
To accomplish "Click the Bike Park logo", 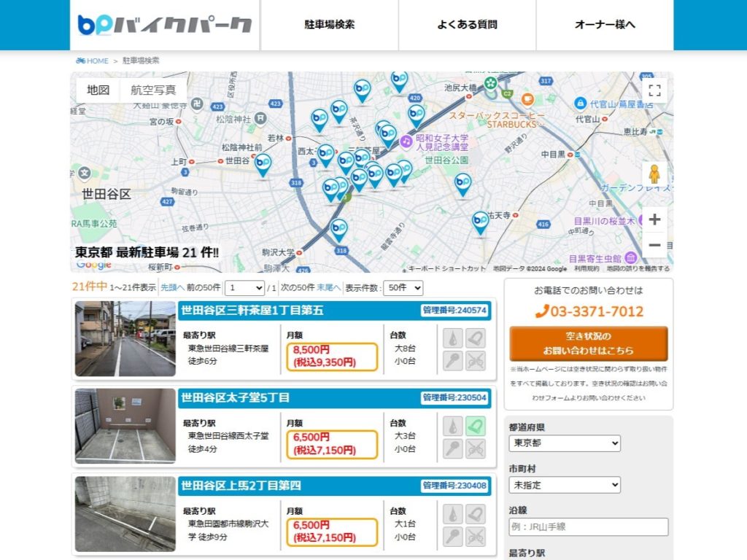I will 165,25.
